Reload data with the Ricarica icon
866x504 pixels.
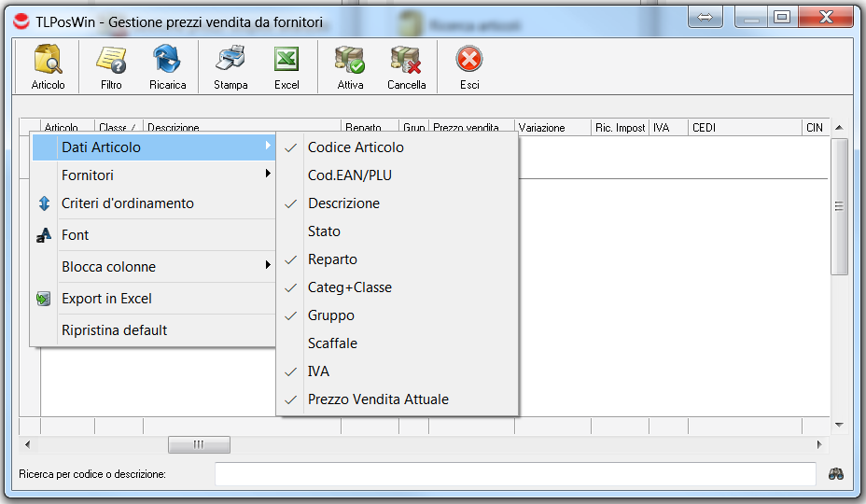tap(167, 60)
